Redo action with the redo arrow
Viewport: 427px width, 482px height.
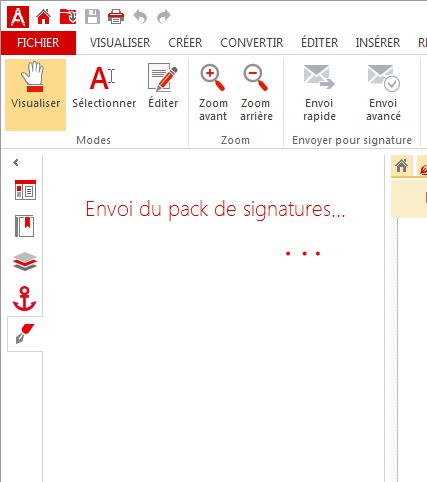pos(164,16)
